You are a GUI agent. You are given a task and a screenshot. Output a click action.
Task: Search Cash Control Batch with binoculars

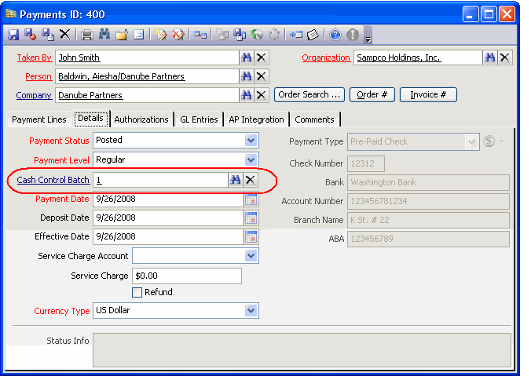(235, 180)
